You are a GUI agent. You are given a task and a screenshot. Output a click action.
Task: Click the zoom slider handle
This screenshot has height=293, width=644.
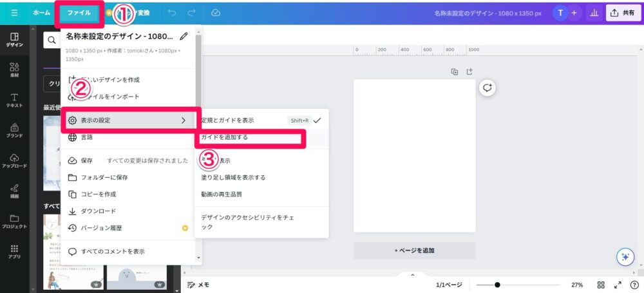coord(497,285)
